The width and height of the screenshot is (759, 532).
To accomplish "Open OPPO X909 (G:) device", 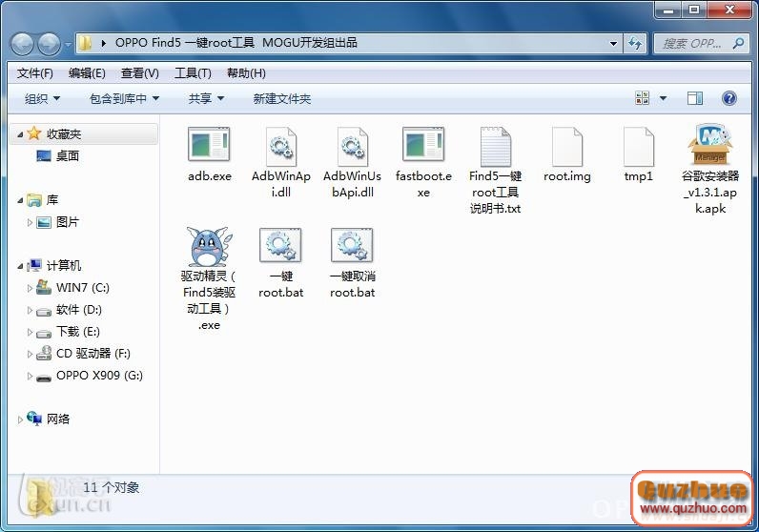I will tap(99, 376).
